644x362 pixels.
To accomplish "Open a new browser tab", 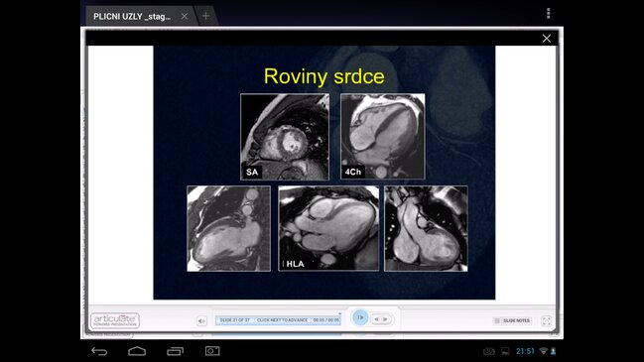I will pos(205,16).
